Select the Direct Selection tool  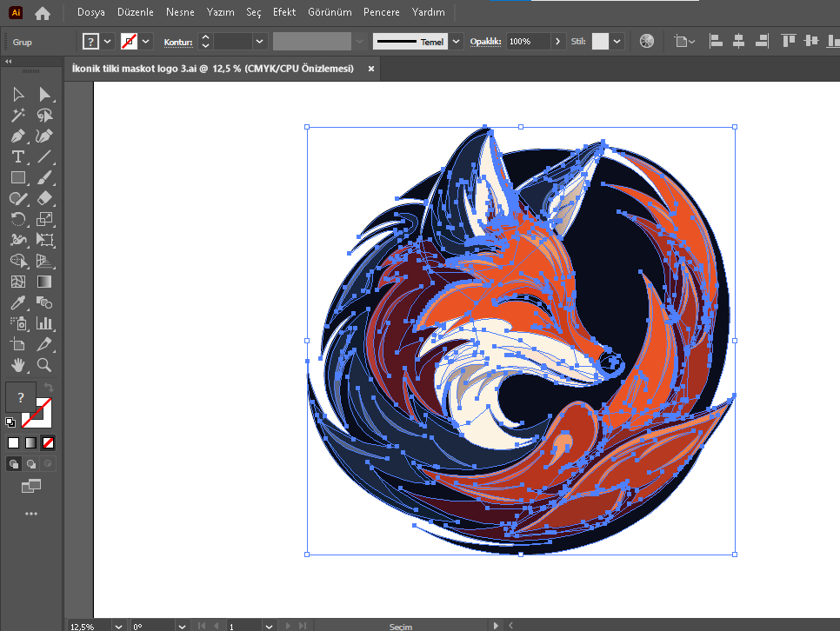(44, 94)
